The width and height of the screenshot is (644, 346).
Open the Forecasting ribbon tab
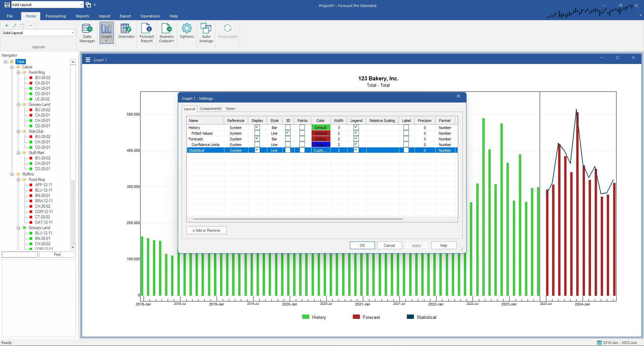tap(56, 16)
